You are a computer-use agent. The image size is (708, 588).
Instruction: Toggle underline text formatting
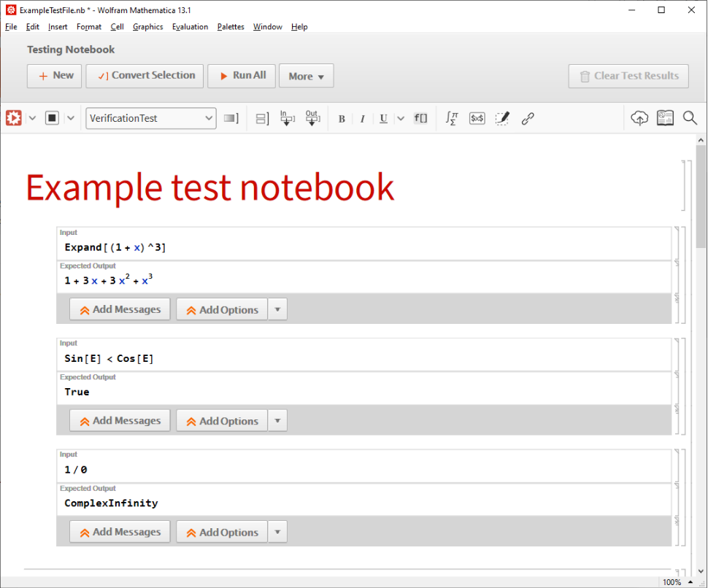(383, 119)
